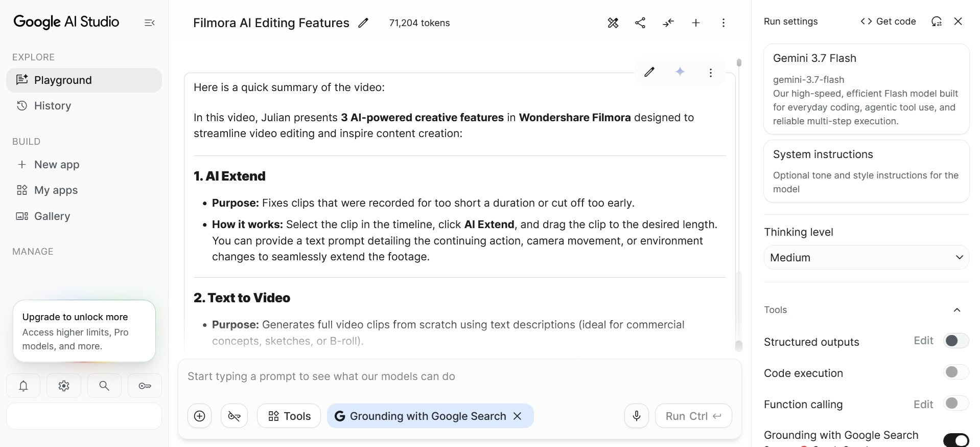Open the Thinking level dropdown

pos(867,257)
